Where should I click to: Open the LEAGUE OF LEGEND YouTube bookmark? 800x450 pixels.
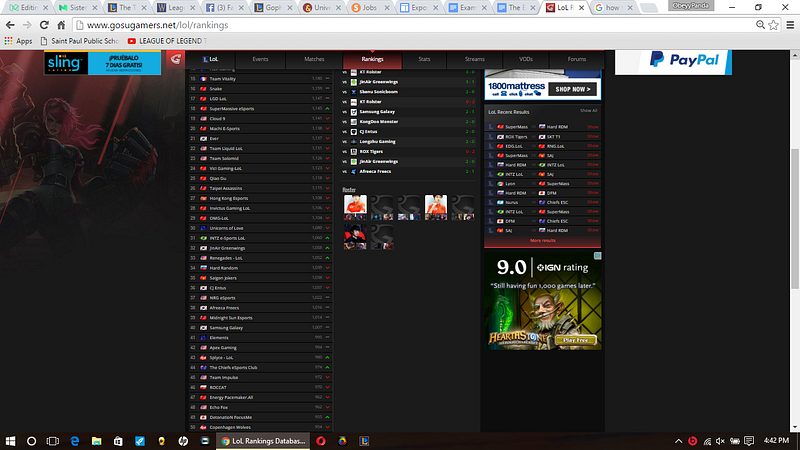[167, 41]
